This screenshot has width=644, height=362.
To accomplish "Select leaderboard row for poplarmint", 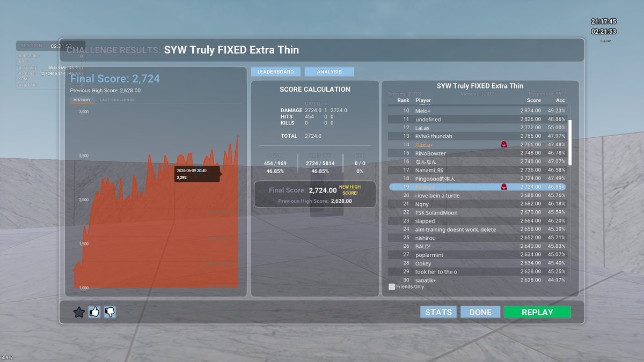I will click(477, 255).
